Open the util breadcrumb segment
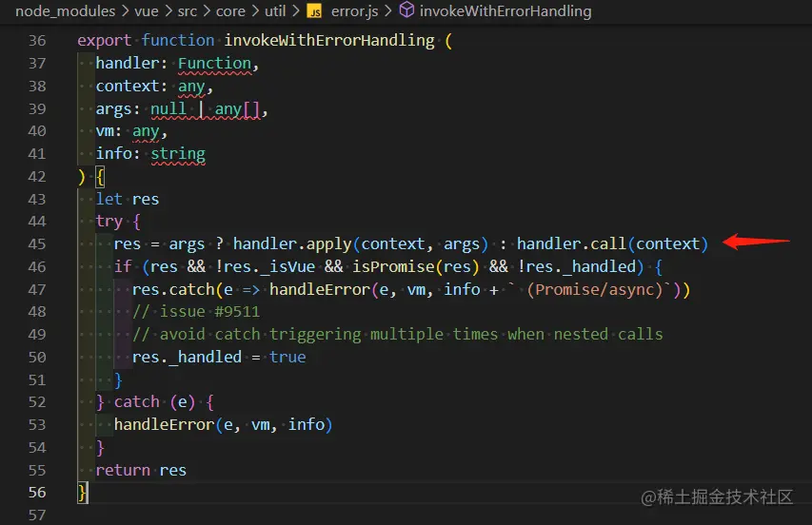812x525 pixels. point(275,10)
